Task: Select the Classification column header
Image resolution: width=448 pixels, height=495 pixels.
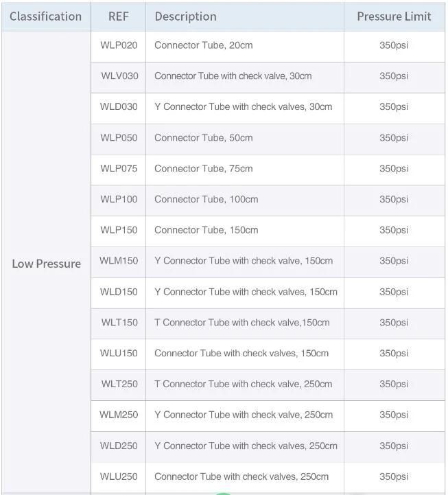Action: [46, 16]
